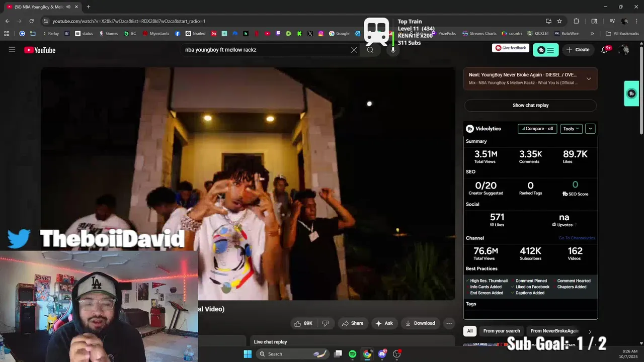
Task: Select the From NeverBrokeAgain chip
Action: coord(555,331)
